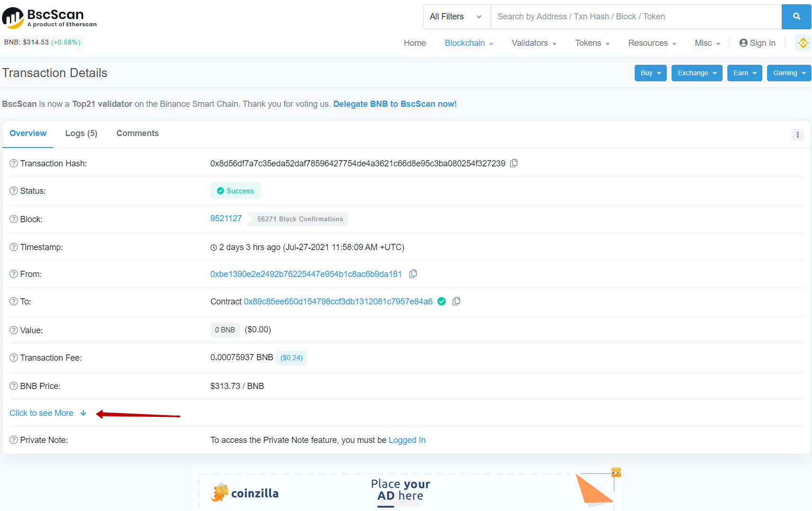Focus the address search input field

pyautogui.click(x=636, y=17)
